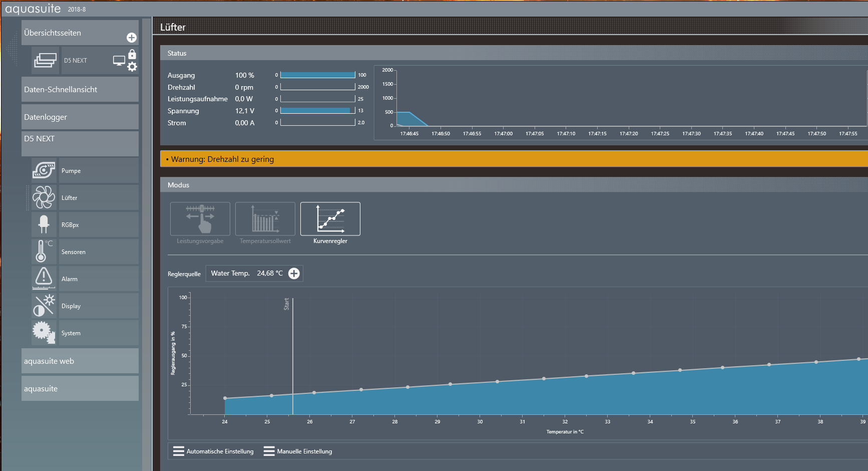Collapse the Modus panel header
This screenshot has height=471, width=868.
(x=514, y=185)
